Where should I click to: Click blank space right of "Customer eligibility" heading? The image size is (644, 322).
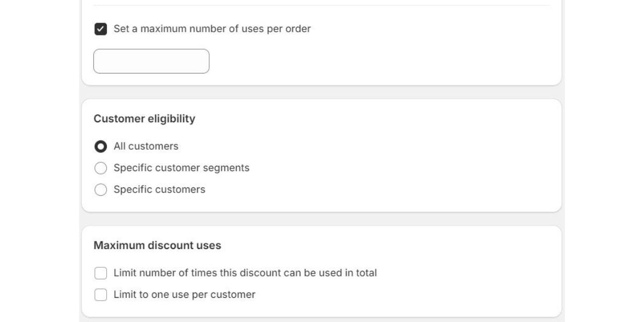[376, 119]
